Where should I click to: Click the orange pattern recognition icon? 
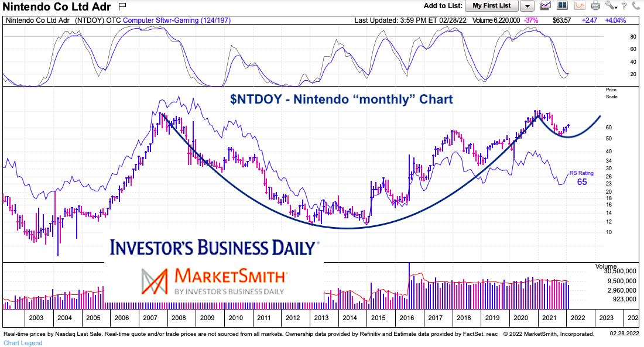point(580,6)
